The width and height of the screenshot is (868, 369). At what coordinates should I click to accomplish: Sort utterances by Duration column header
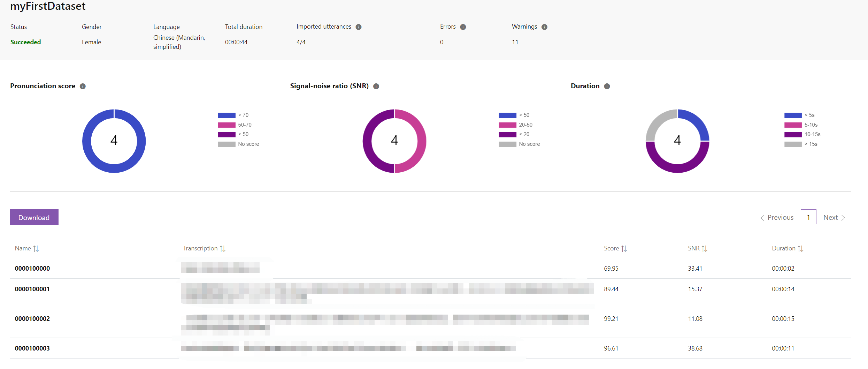(x=788, y=248)
